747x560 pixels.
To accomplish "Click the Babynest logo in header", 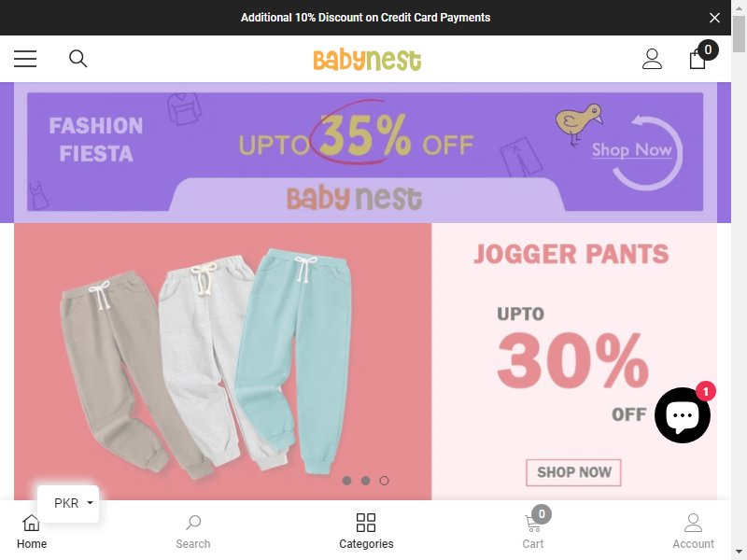I will [367, 60].
